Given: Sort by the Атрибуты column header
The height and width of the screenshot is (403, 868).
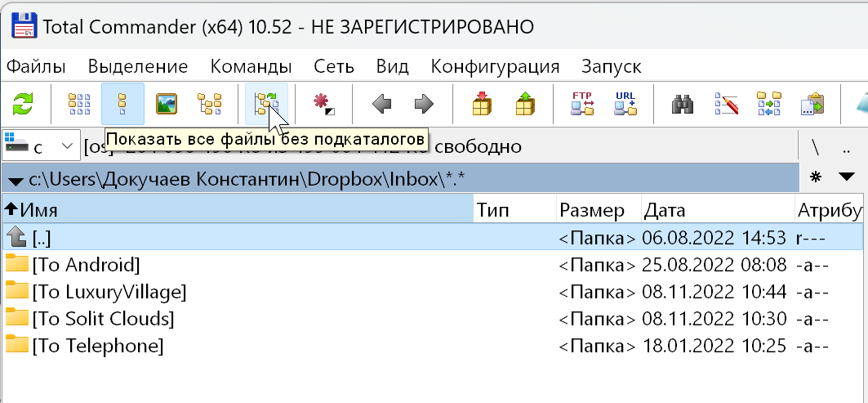Looking at the screenshot, I should 830,209.
